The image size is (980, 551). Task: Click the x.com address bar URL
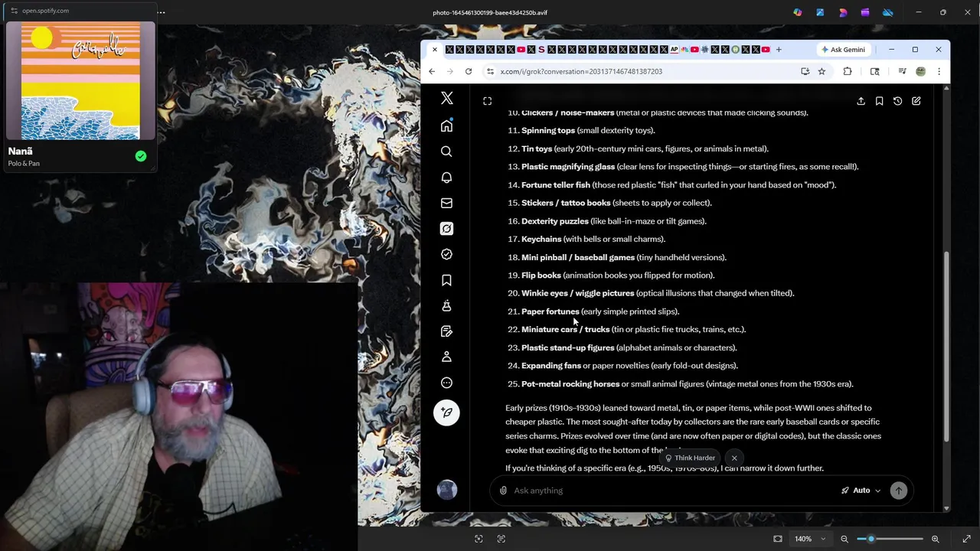(x=581, y=71)
